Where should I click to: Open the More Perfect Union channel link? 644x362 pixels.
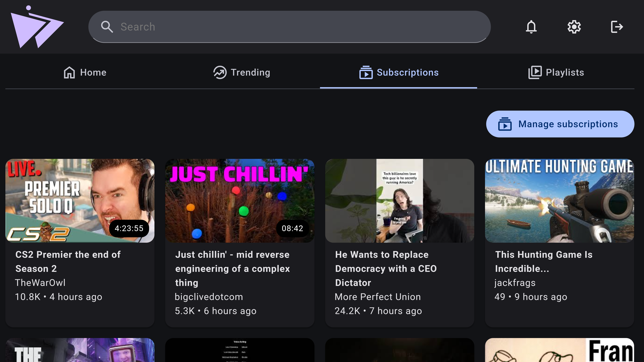pos(378,297)
